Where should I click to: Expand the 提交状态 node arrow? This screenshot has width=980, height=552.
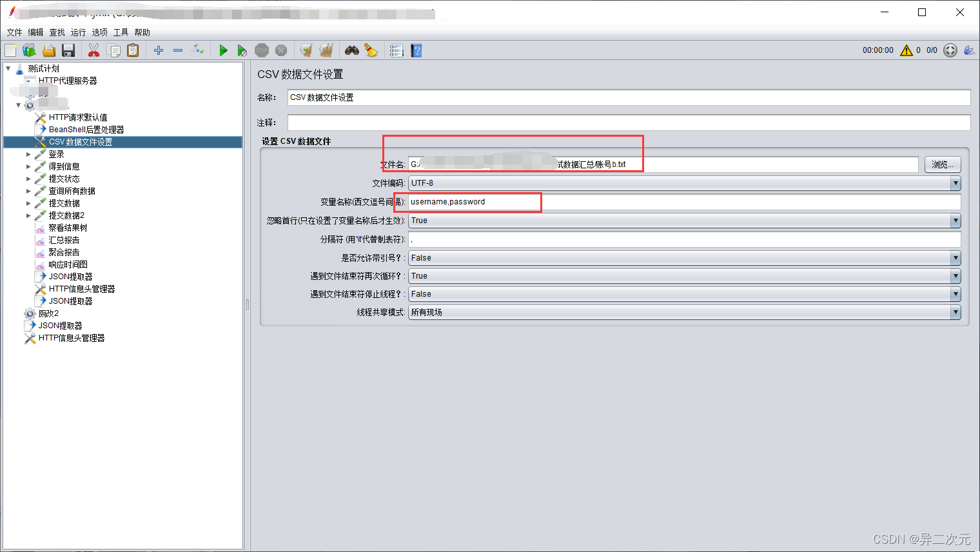tap(28, 179)
